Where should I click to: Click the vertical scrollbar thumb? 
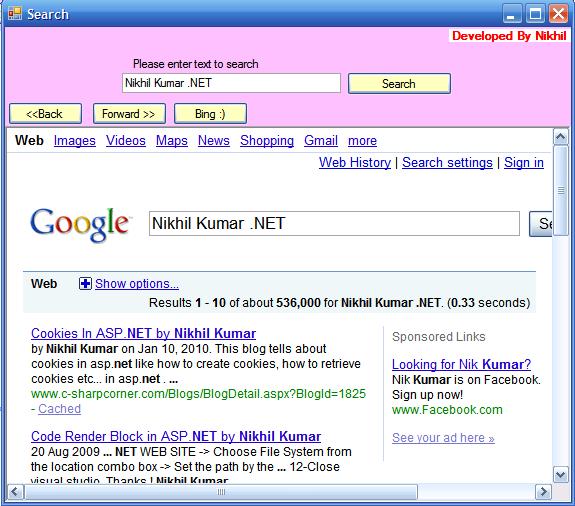click(x=561, y=191)
